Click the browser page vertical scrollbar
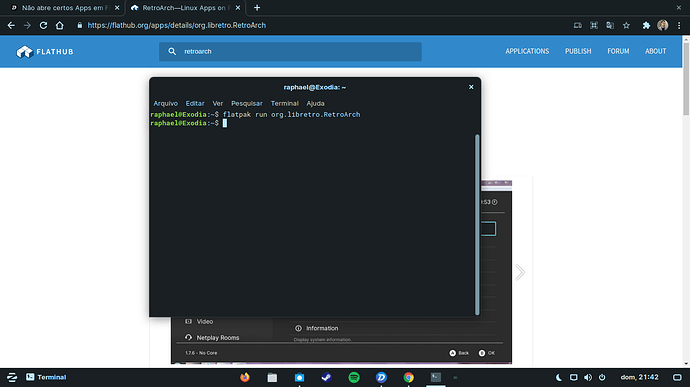Screen dimensions: 690x387 click(686, 79)
